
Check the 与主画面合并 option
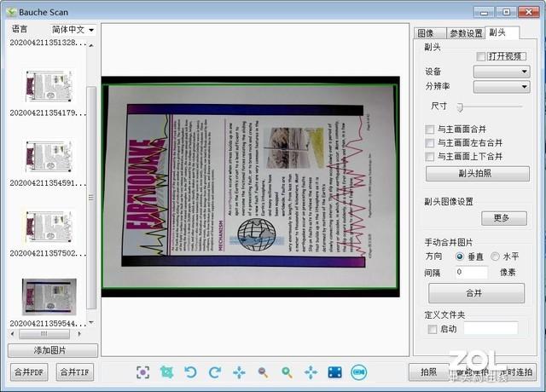click(x=430, y=130)
